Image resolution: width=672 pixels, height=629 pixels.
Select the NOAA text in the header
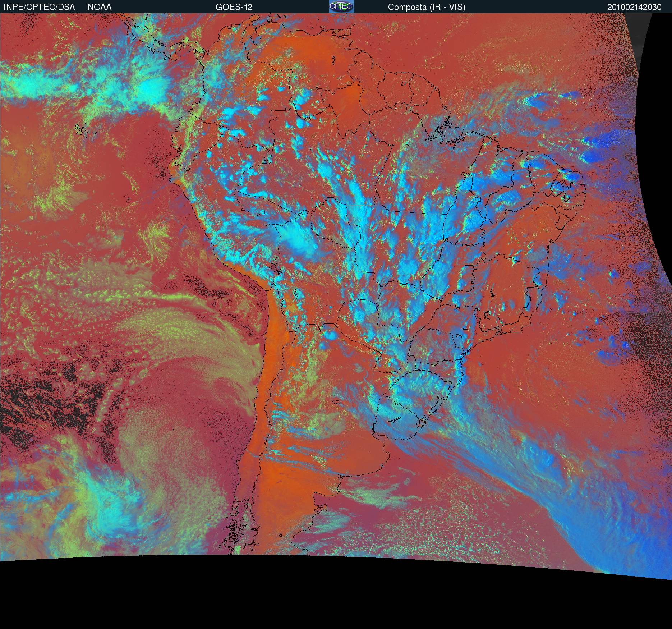(100, 7)
